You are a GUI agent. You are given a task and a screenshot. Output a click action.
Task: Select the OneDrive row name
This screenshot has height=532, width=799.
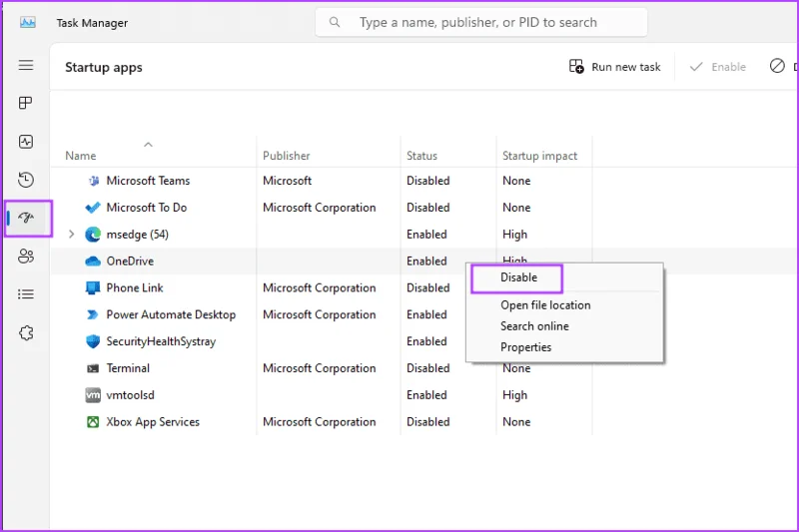[x=130, y=262]
